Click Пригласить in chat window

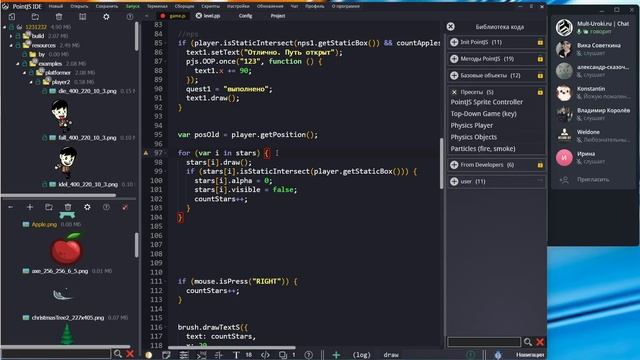[593, 179]
